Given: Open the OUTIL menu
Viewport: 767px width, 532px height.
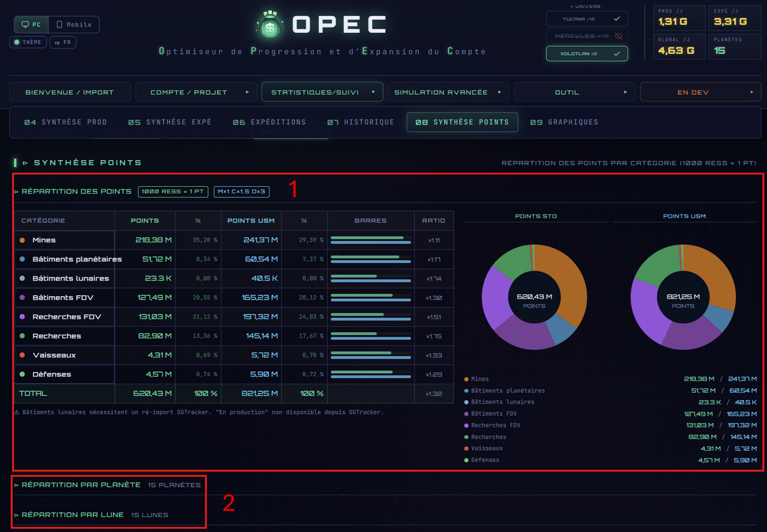Looking at the screenshot, I should pyautogui.click(x=575, y=92).
